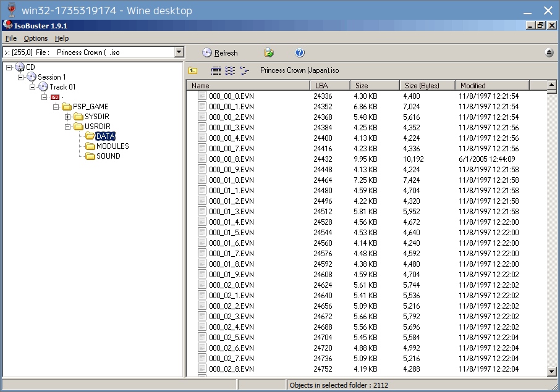
Task: Collapse the Track 01 tree node
Action: (x=33, y=87)
